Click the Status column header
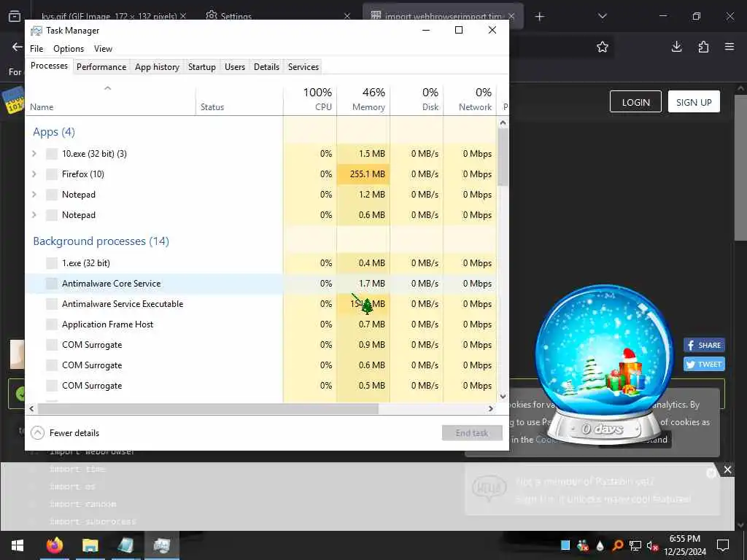The height and width of the screenshot is (560, 747). coord(239,100)
